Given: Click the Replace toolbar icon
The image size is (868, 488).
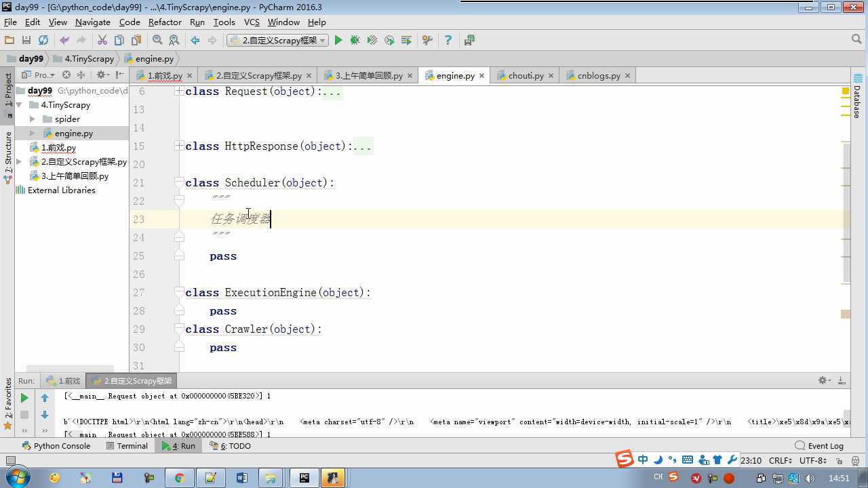Looking at the screenshot, I should [174, 41].
